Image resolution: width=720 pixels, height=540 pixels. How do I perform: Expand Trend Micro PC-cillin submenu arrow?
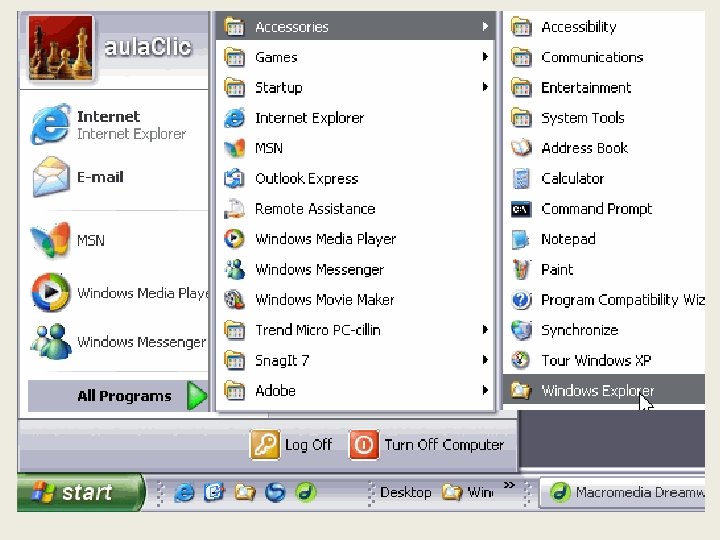tap(485, 330)
